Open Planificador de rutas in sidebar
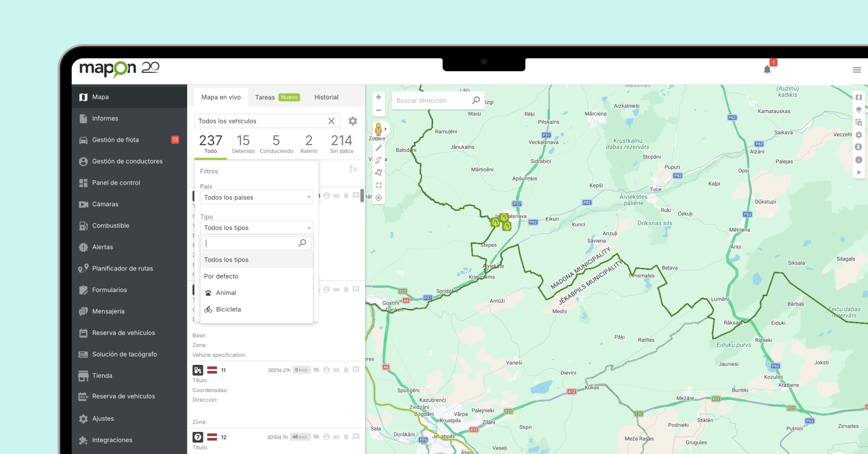 click(x=129, y=268)
